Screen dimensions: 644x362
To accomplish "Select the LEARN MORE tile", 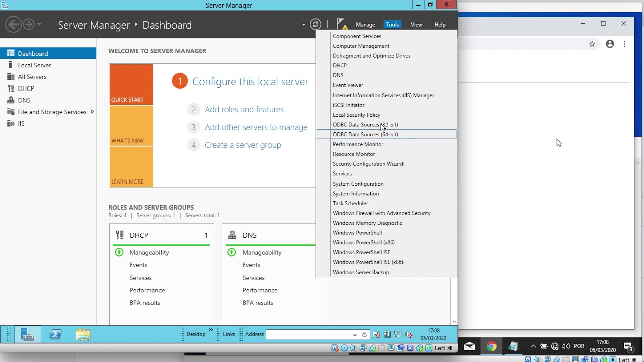I will tap(131, 167).
